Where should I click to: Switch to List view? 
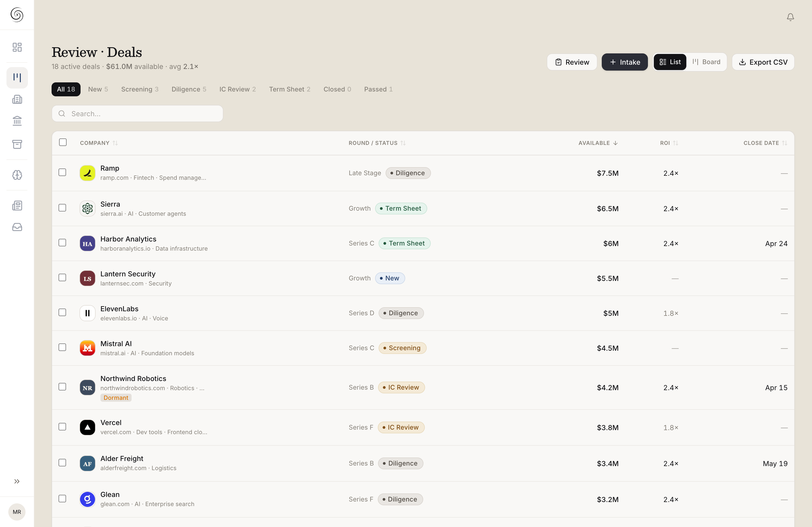point(670,62)
